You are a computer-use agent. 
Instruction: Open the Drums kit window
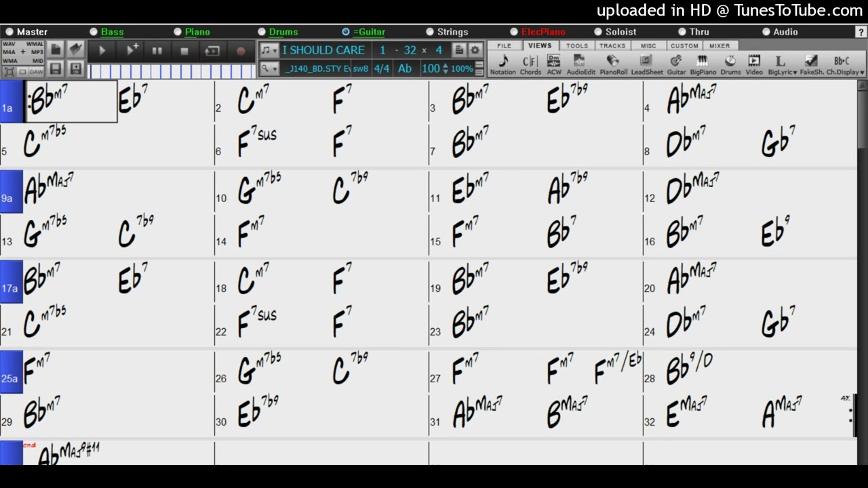click(x=730, y=65)
